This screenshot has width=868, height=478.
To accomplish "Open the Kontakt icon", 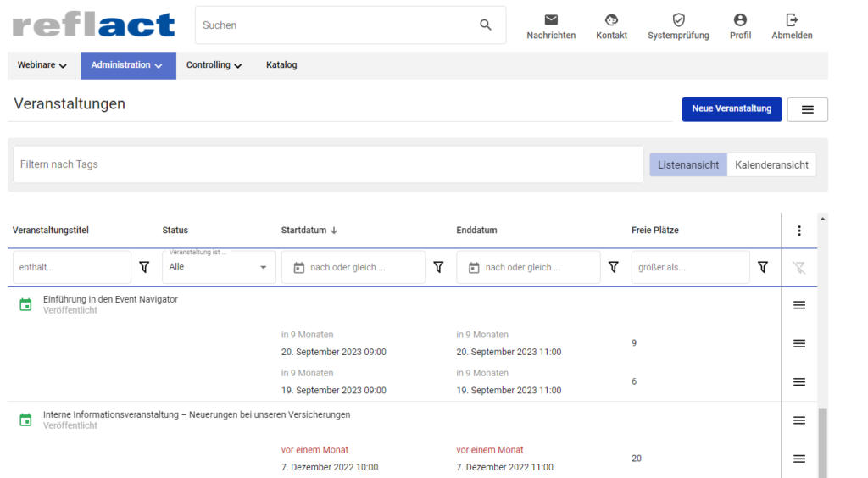I will pyautogui.click(x=611, y=20).
